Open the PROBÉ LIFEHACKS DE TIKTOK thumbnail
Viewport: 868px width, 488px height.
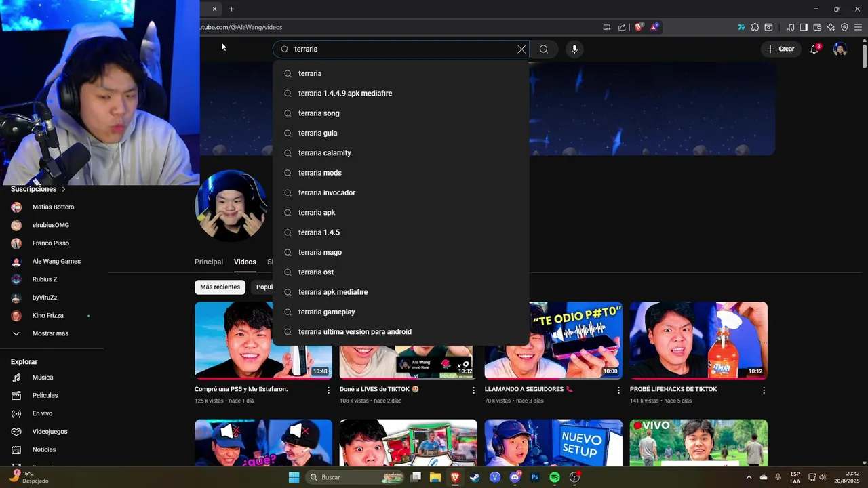(x=698, y=340)
